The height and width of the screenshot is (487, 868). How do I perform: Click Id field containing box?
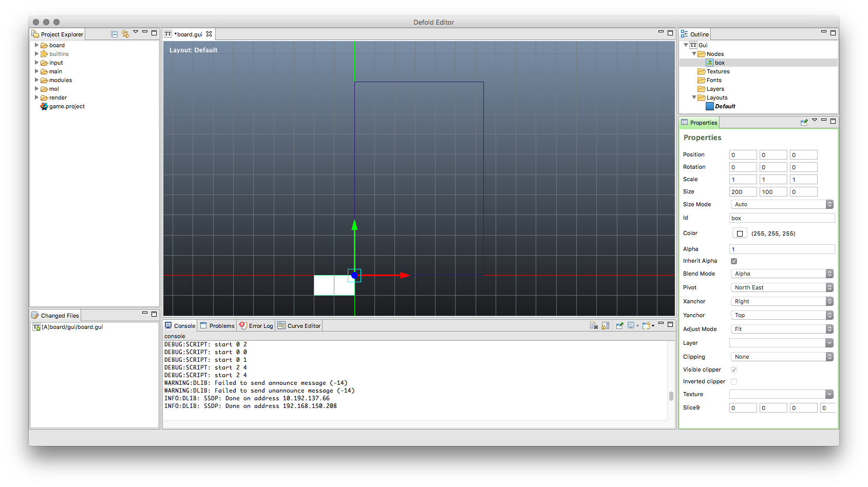pos(782,218)
